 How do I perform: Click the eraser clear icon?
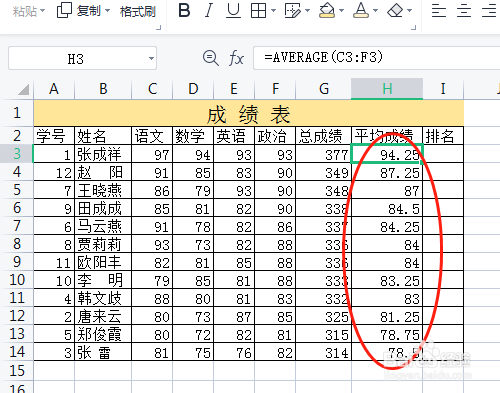click(x=395, y=10)
